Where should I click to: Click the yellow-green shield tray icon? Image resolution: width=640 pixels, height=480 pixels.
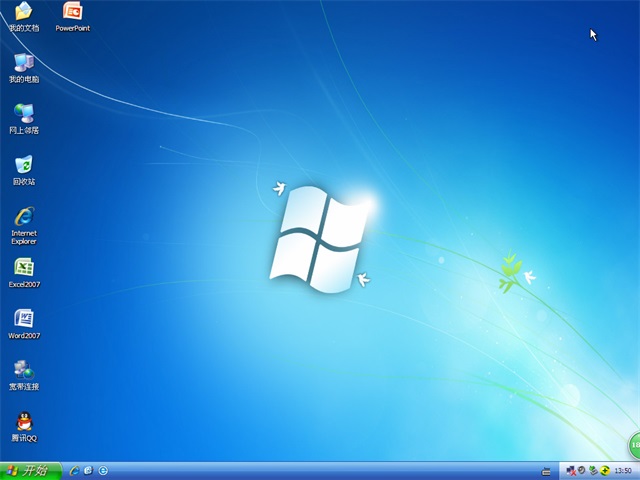pyautogui.click(x=604, y=471)
